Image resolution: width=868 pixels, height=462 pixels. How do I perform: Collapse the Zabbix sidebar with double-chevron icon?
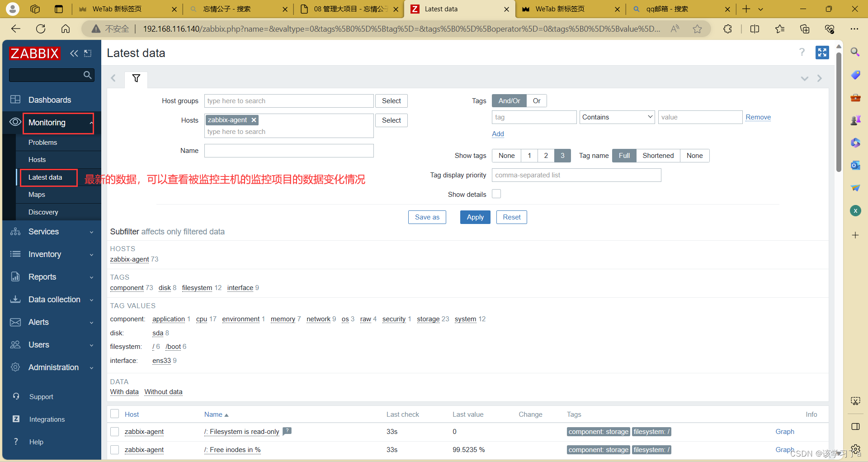pyautogui.click(x=74, y=53)
